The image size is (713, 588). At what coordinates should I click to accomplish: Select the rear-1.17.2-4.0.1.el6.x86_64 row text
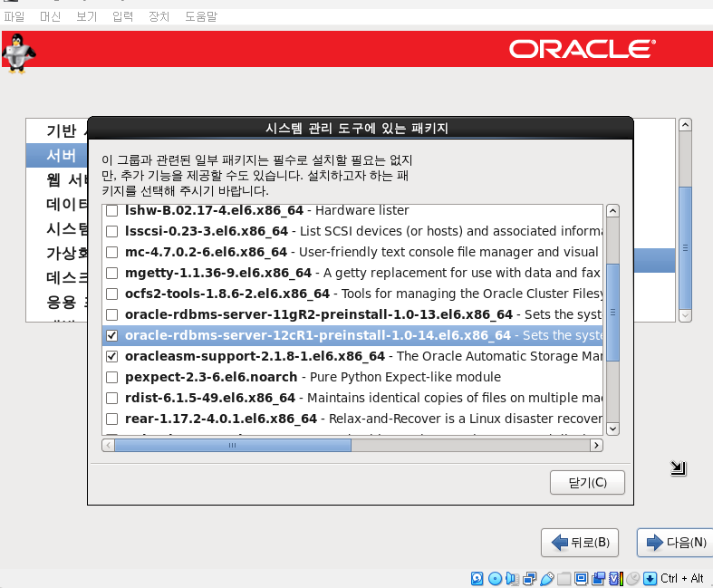pyautogui.click(x=221, y=419)
